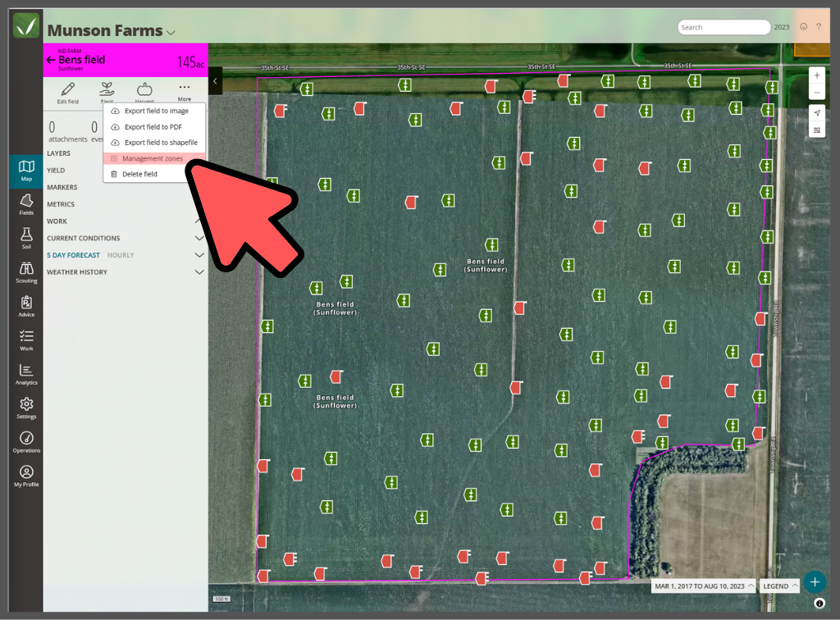Screen dimensions: 840x620
Task: Zoom in on the map
Action: [x=817, y=75]
